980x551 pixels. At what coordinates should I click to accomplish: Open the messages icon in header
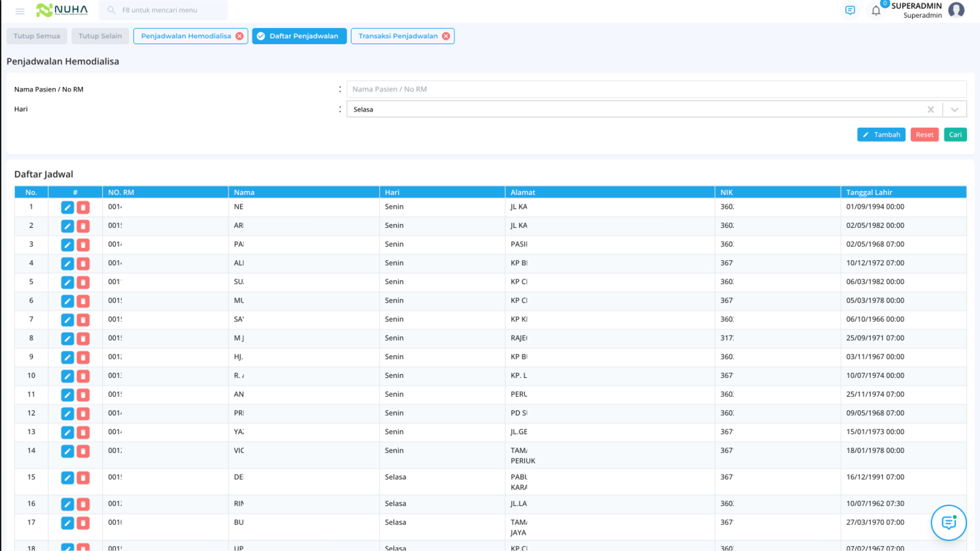(850, 10)
